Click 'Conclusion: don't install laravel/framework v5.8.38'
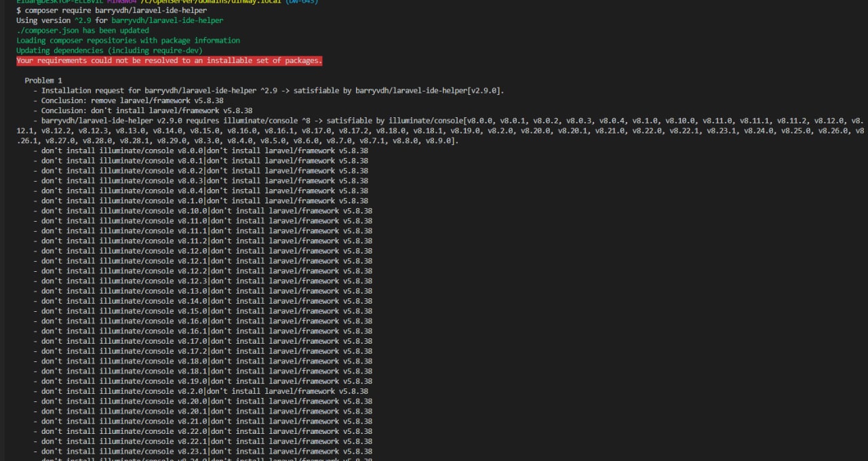The image size is (868, 461). point(142,111)
